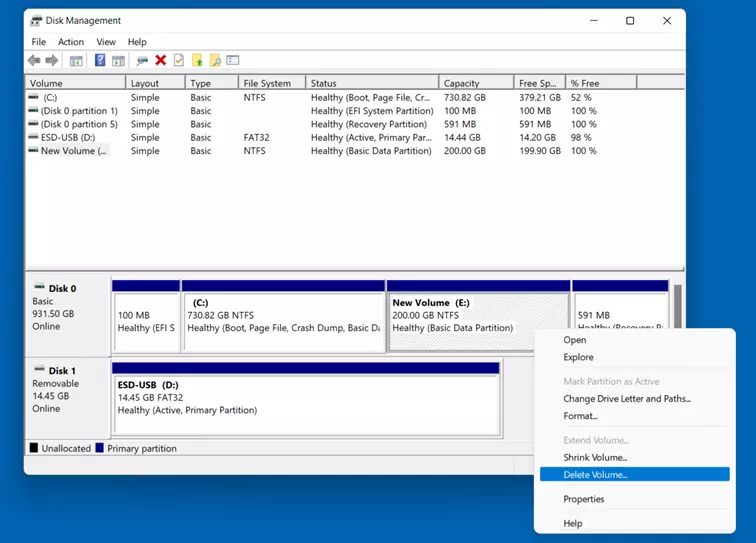The image size is (756, 543).
Task: Sort by the % Free column header
Action: pyautogui.click(x=601, y=83)
